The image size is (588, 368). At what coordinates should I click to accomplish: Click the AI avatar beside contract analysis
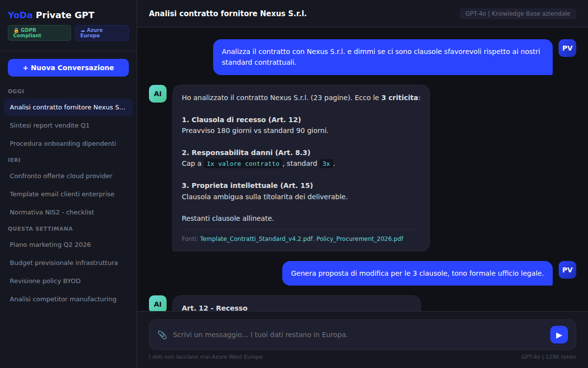tap(157, 94)
